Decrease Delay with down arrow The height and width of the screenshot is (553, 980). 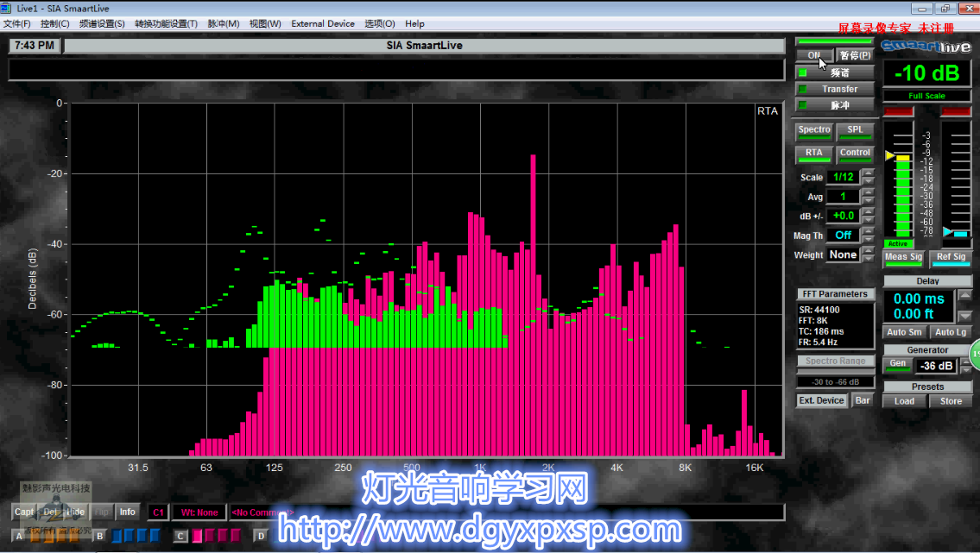(x=965, y=316)
